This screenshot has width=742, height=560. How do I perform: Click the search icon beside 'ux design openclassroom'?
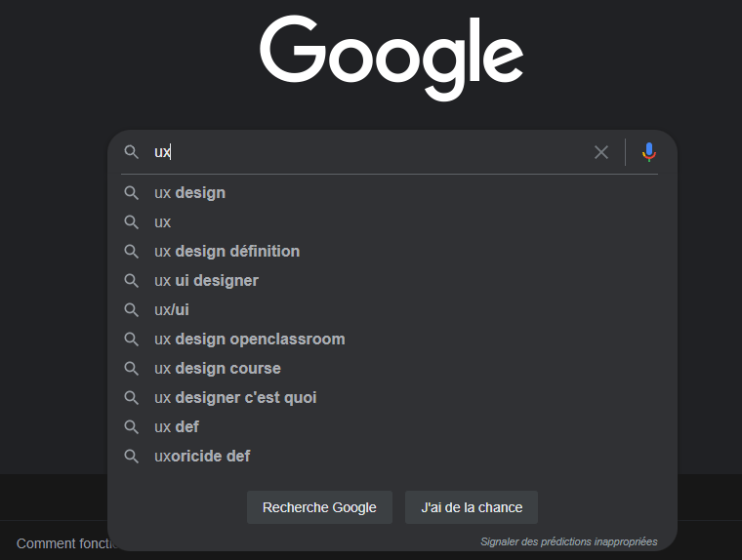[x=131, y=340]
